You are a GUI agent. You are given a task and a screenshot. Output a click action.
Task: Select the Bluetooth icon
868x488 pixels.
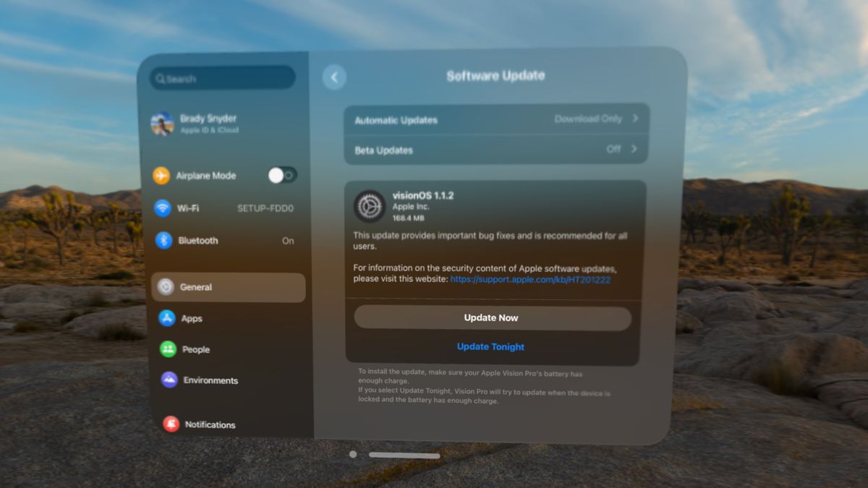[163, 240]
